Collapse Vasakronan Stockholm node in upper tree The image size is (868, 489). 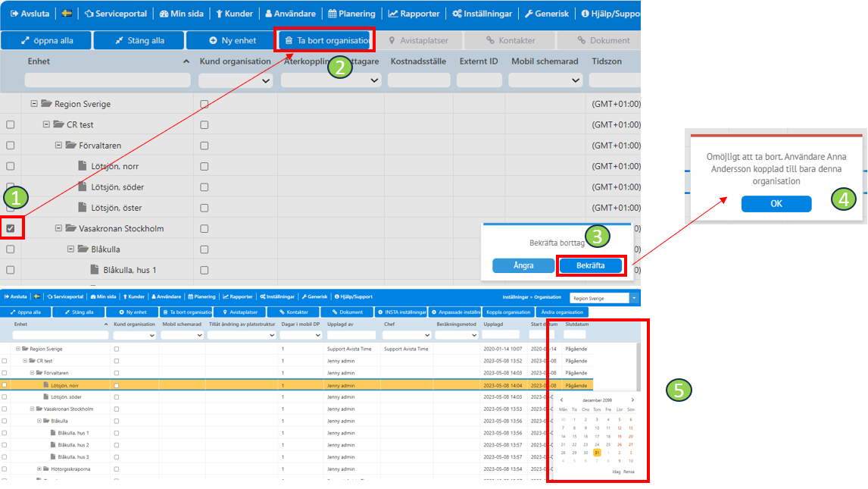coord(58,228)
